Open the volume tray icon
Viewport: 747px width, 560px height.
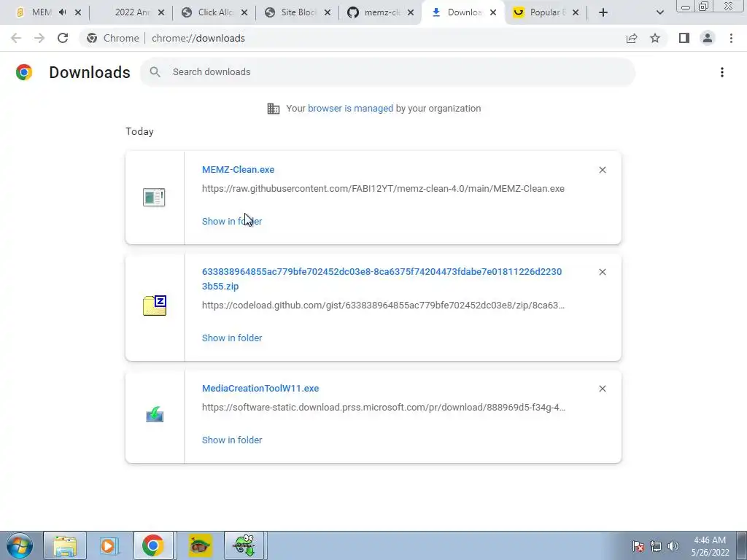tap(673, 546)
